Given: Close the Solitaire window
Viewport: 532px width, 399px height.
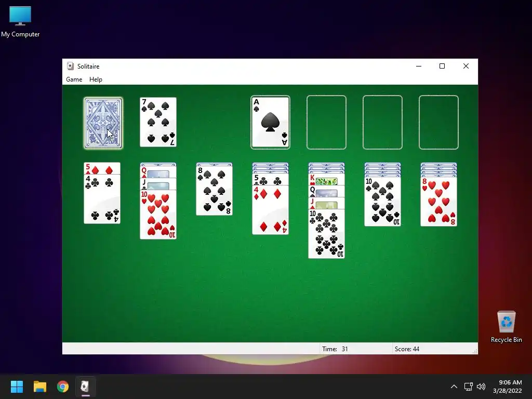Looking at the screenshot, I should (466, 66).
